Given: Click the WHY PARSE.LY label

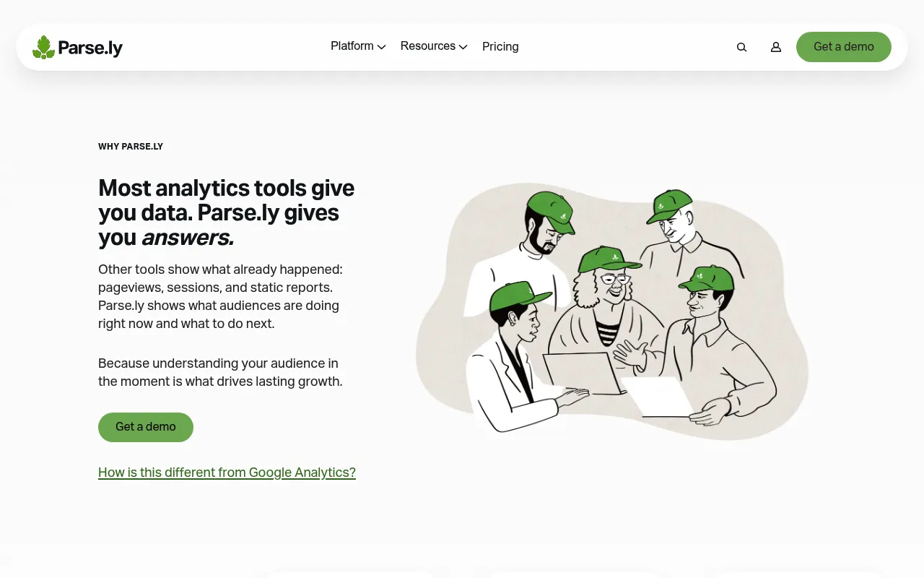Looking at the screenshot, I should coord(131,147).
